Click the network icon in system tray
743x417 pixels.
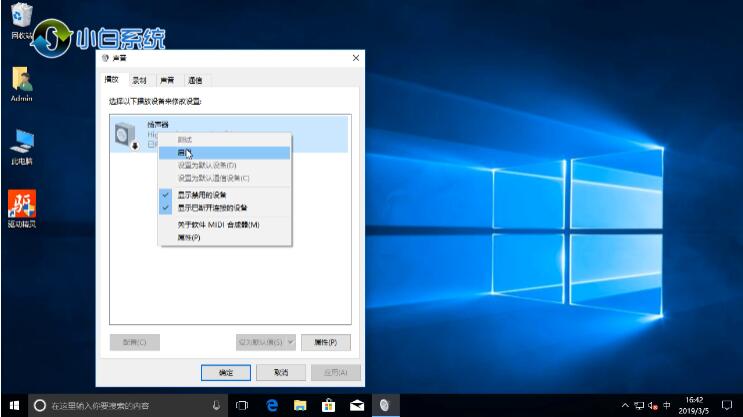(x=639, y=406)
